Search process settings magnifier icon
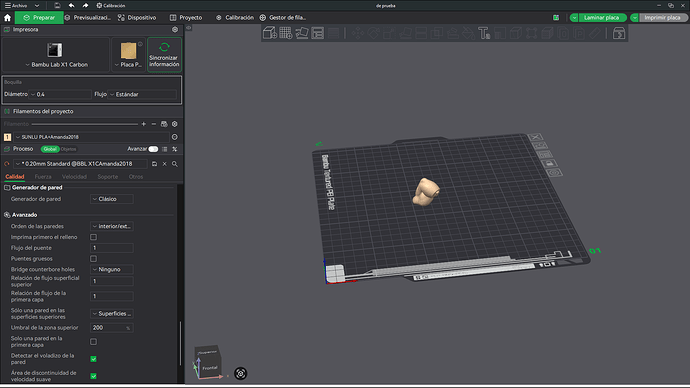 coord(175,164)
